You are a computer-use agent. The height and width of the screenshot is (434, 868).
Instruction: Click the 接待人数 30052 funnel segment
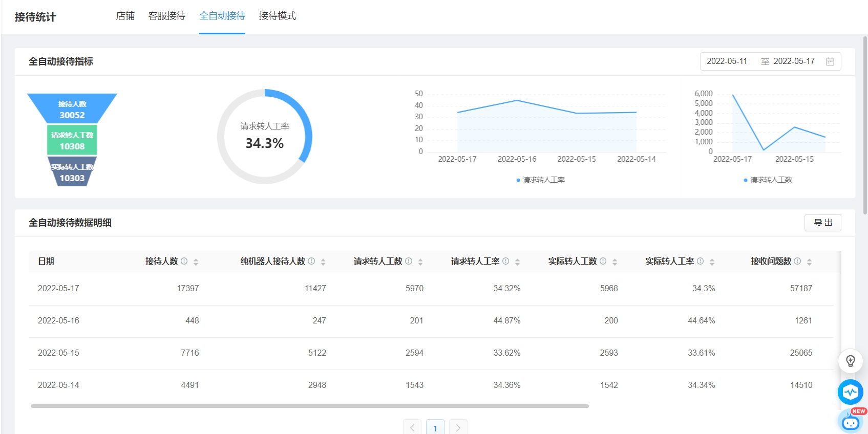pos(72,108)
